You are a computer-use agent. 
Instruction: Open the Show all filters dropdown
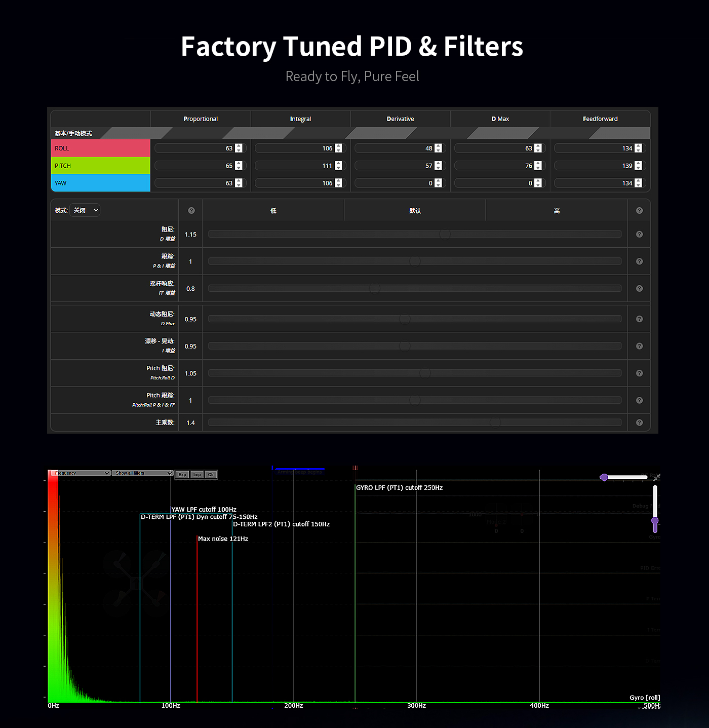tap(143, 473)
